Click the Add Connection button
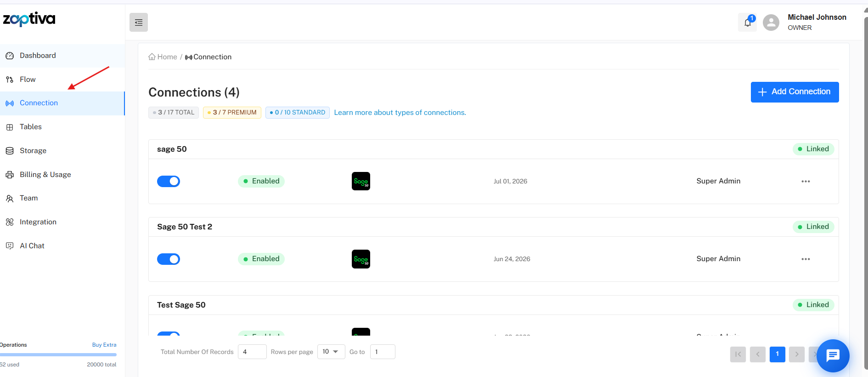The height and width of the screenshot is (377, 868). (795, 92)
